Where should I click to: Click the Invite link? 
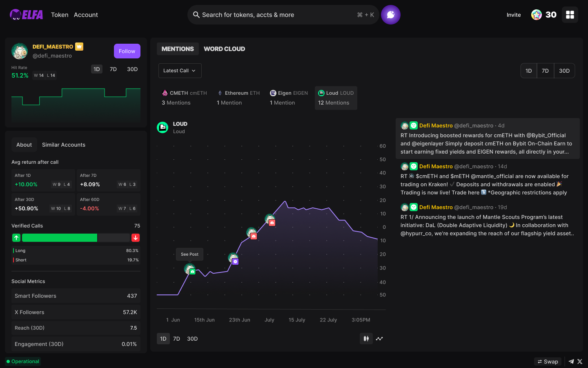pyautogui.click(x=514, y=15)
